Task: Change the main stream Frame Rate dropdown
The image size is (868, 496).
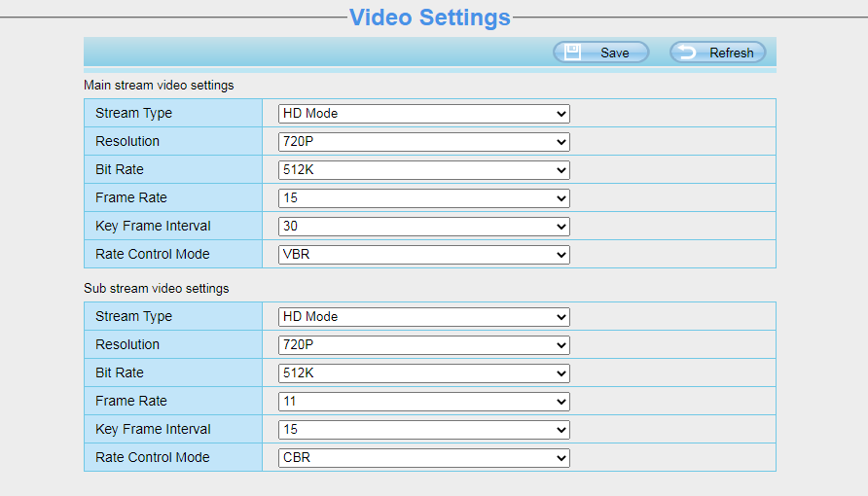Action: [423, 198]
